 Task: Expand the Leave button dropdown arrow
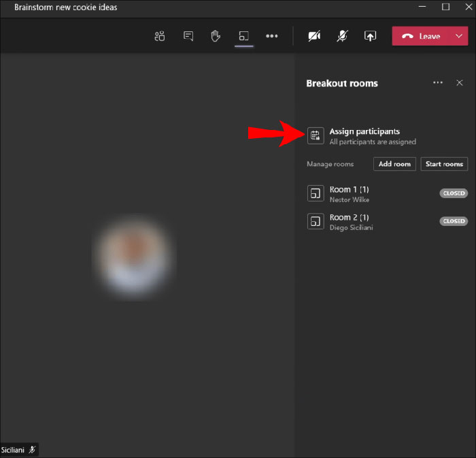[459, 36]
